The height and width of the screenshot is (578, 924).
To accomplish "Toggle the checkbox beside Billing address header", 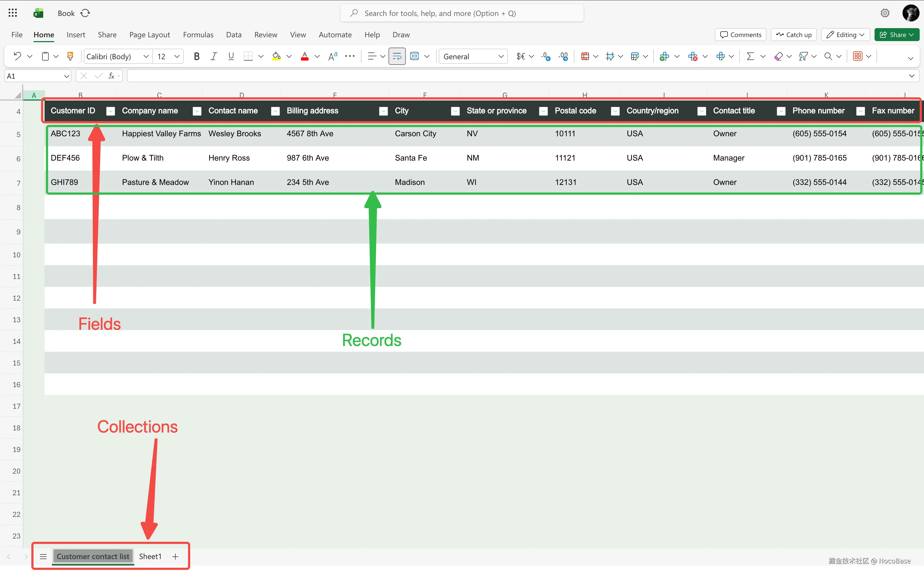I will pos(275,111).
